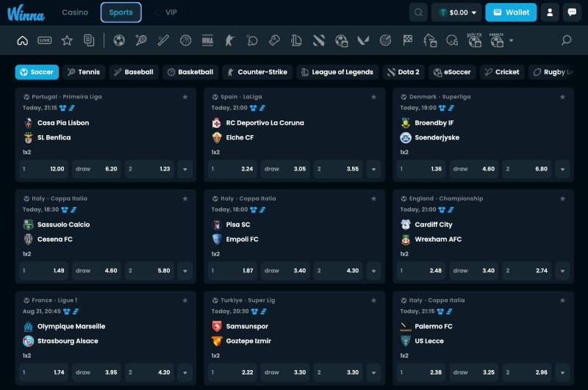Open the Olympique Marseille team name
This screenshot has width=588, height=390.
(71, 326)
